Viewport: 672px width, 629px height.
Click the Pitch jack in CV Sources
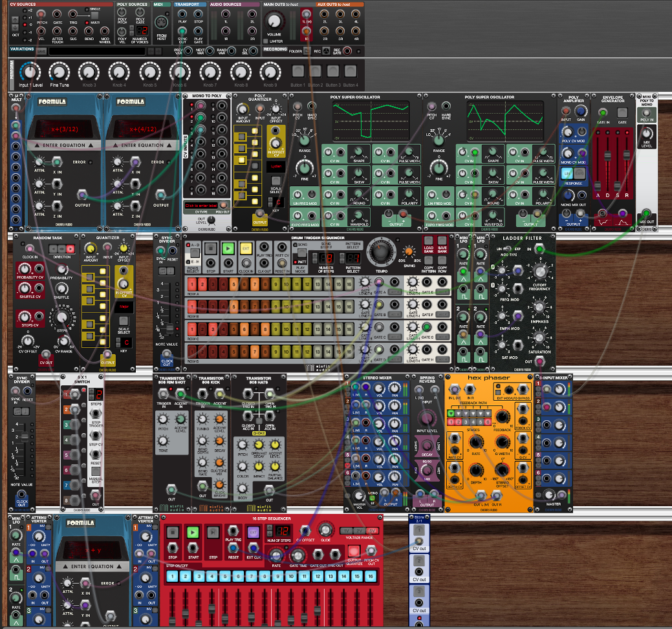[x=41, y=15]
